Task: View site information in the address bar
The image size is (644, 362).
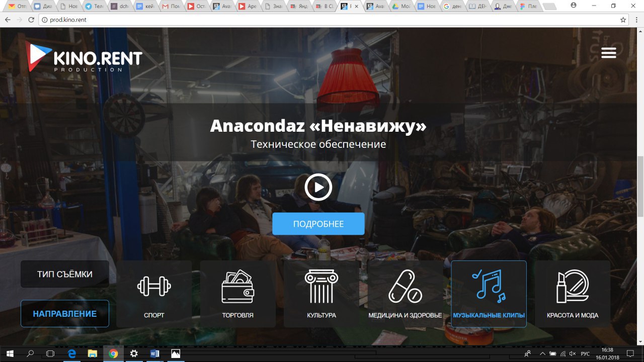Action: pos(44,20)
